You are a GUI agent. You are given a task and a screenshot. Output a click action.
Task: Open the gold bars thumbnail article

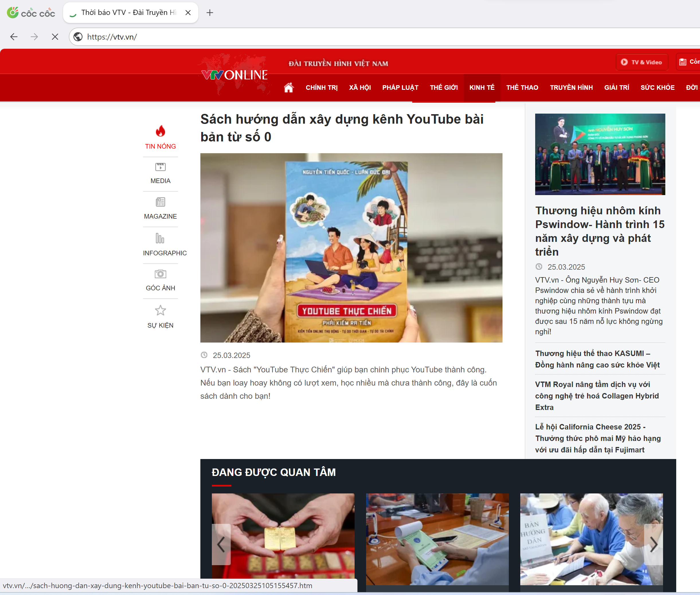point(283,536)
